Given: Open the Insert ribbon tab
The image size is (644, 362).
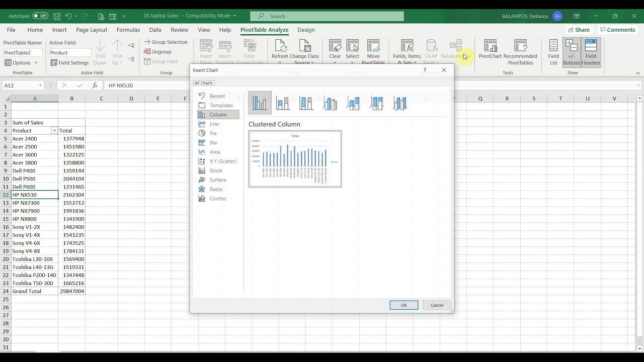Looking at the screenshot, I should tap(59, 30).
